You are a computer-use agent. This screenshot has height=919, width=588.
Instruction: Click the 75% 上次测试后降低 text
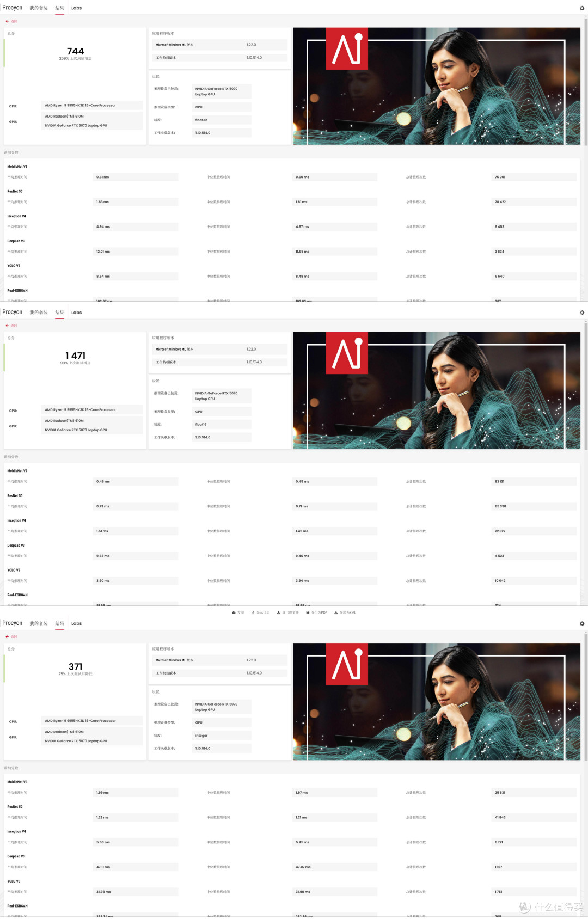(x=75, y=673)
